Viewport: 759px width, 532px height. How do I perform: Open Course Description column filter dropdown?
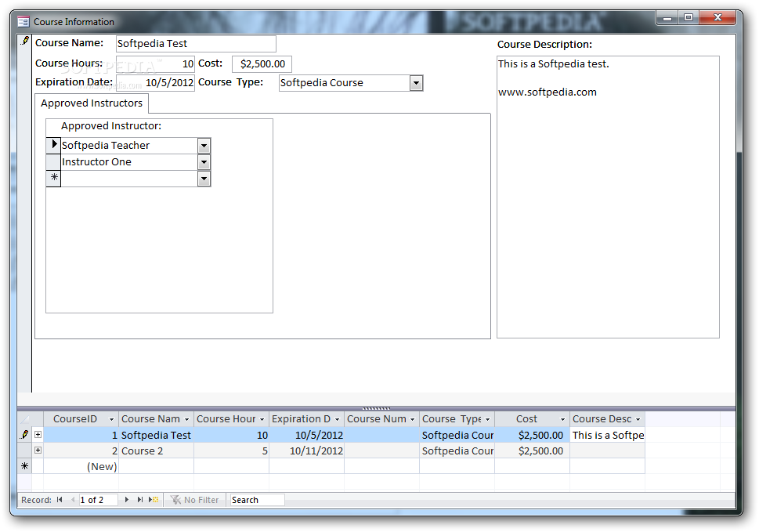point(638,419)
